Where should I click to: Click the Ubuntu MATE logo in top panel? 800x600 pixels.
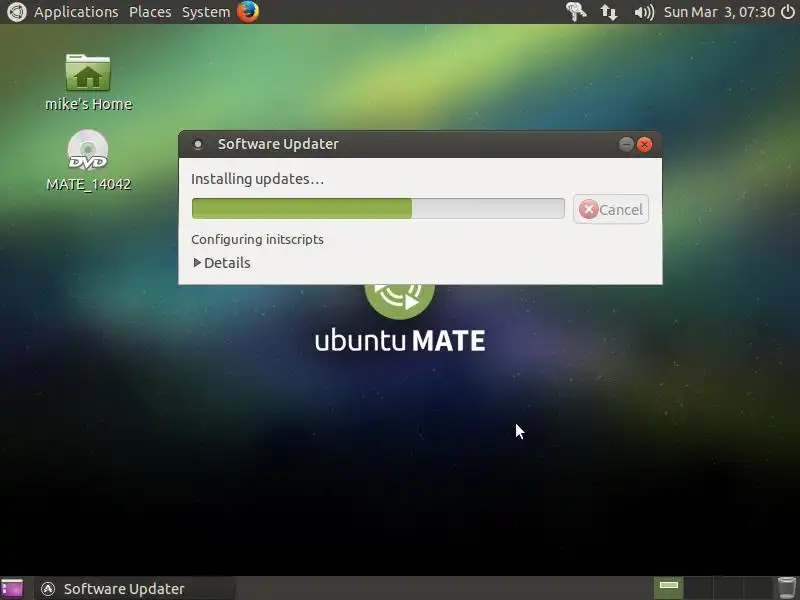coord(16,12)
